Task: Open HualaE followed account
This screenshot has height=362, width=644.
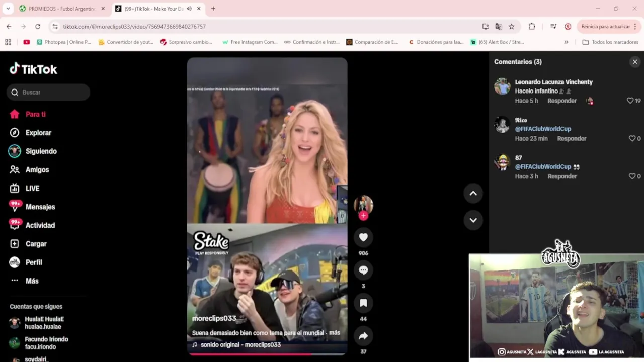Action: (x=37, y=323)
